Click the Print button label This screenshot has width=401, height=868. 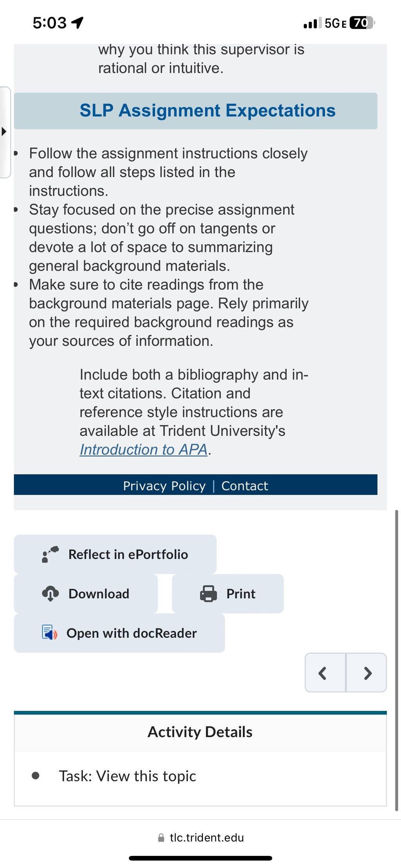click(x=241, y=594)
